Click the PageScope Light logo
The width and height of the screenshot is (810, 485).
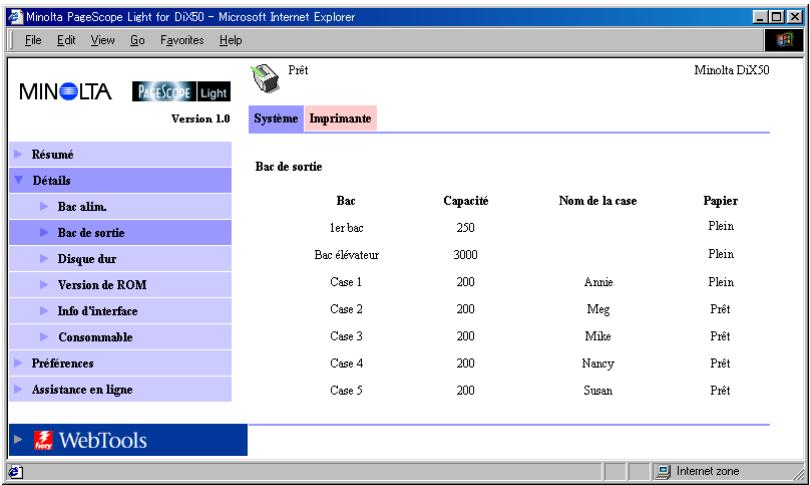point(181,92)
